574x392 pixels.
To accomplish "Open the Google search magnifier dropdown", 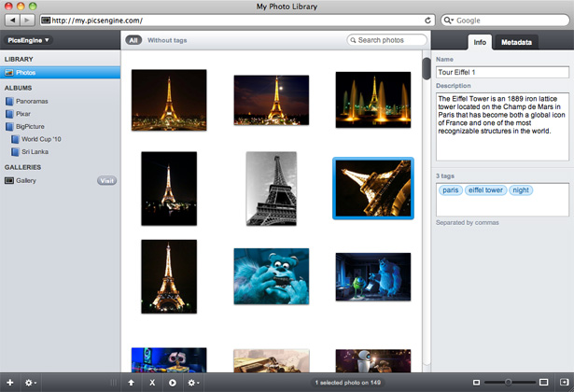I will [448, 21].
